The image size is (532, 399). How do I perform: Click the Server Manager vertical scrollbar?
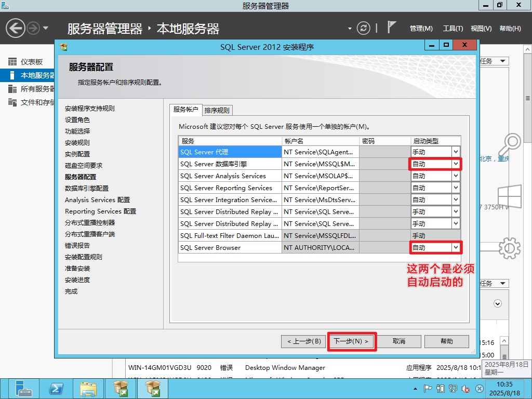[x=528, y=98]
